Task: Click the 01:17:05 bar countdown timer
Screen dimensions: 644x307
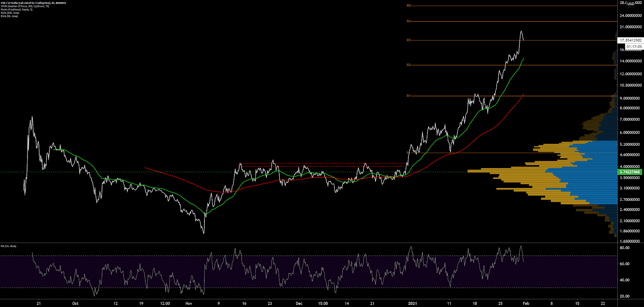Action: coord(634,47)
